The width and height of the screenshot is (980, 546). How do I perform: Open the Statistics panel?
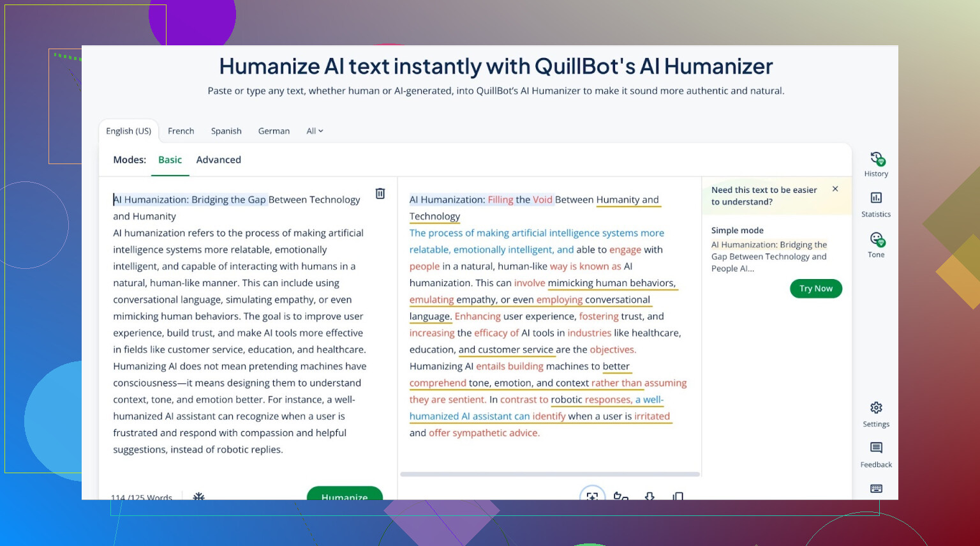[876, 204]
